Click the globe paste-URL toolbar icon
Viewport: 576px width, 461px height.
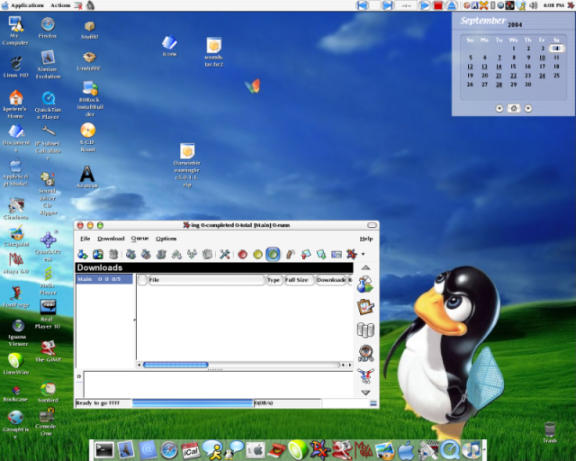point(98,254)
